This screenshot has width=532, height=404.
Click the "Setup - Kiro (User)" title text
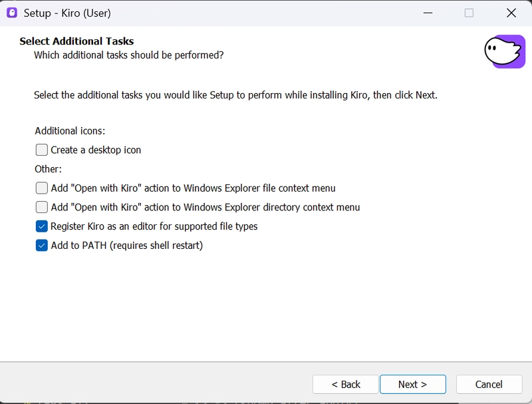pyautogui.click(x=67, y=13)
